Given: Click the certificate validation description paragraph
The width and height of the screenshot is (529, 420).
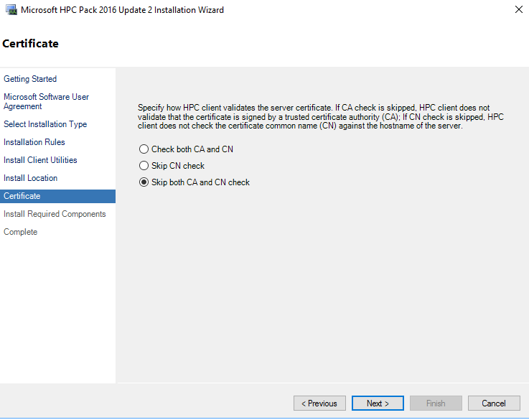Looking at the screenshot, I should (321, 117).
